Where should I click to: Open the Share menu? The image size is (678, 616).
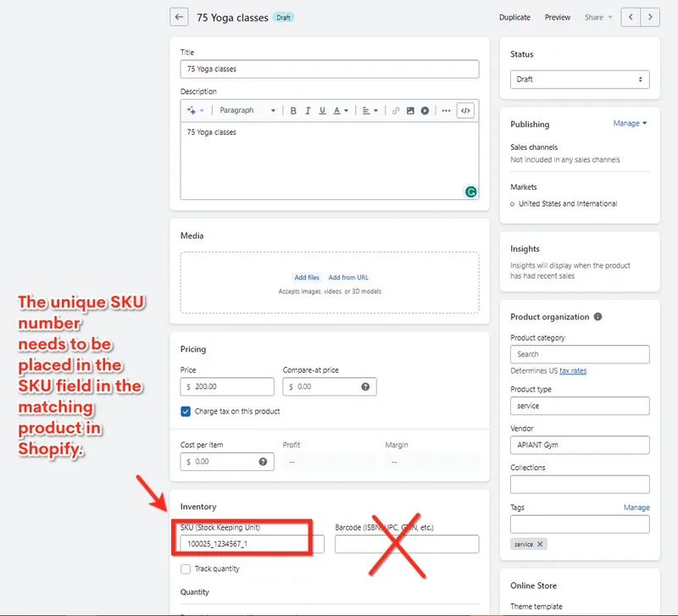[x=597, y=17]
